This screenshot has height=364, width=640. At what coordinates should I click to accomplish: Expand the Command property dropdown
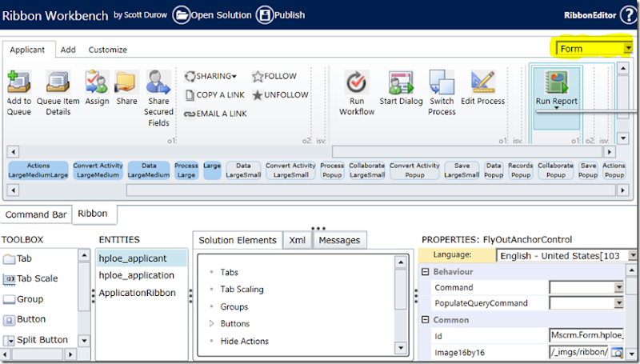618,287
